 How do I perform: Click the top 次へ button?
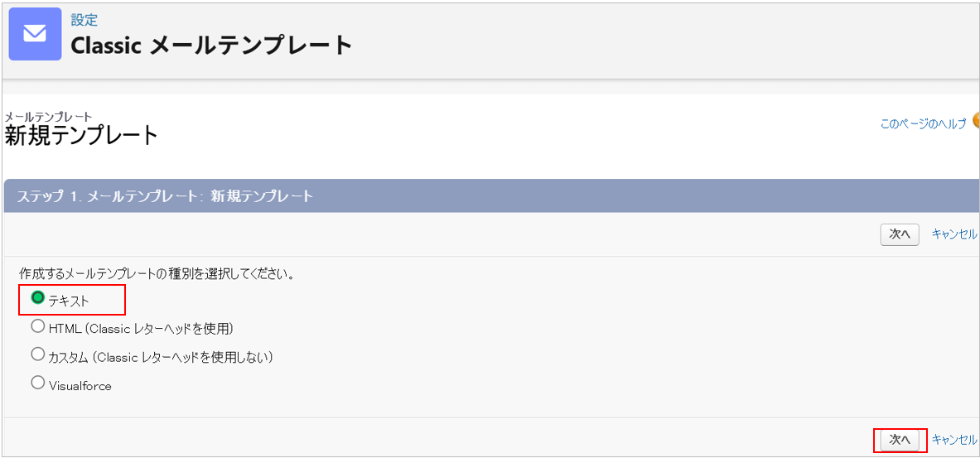(x=899, y=234)
